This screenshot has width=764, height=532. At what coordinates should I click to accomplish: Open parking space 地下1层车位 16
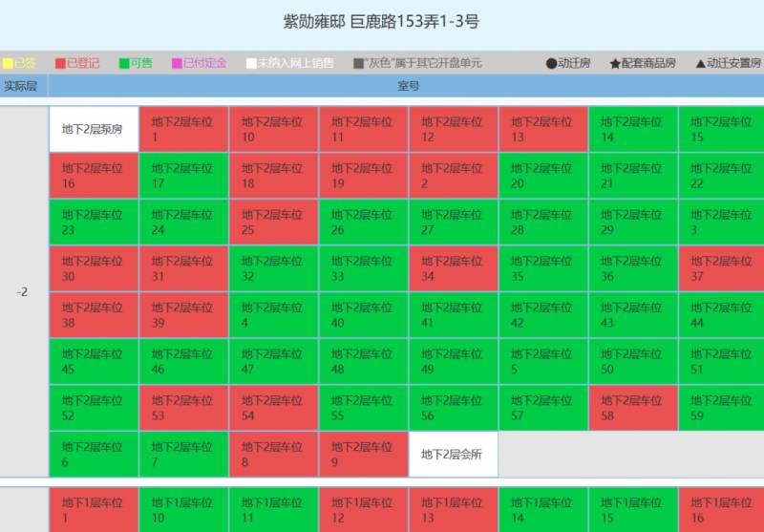coord(722,510)
